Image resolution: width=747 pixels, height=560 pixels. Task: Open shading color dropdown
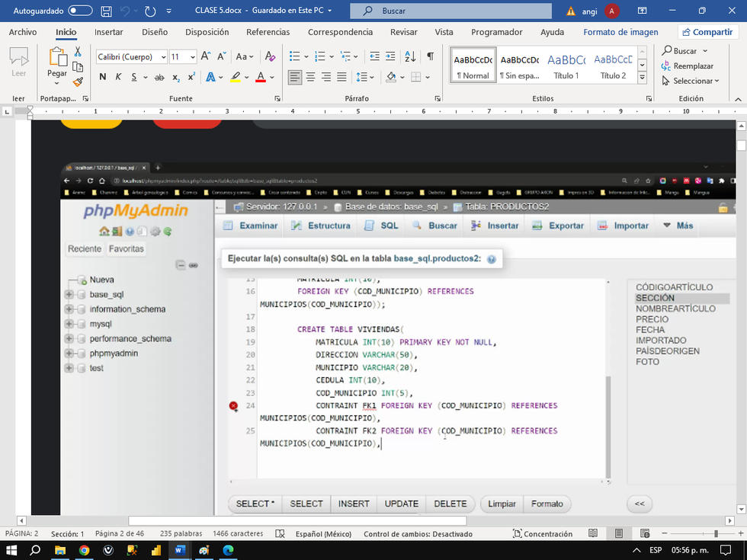402,77
